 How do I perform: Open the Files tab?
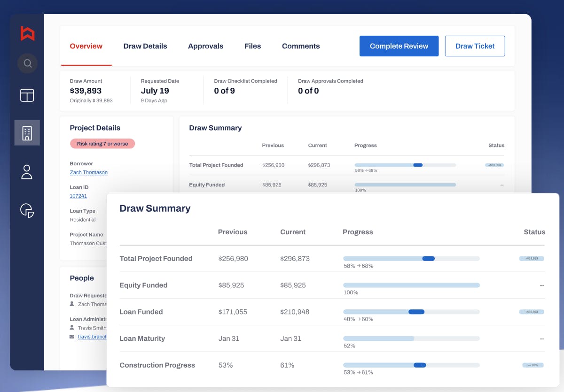pyautogui.click(x=252, y=46)
